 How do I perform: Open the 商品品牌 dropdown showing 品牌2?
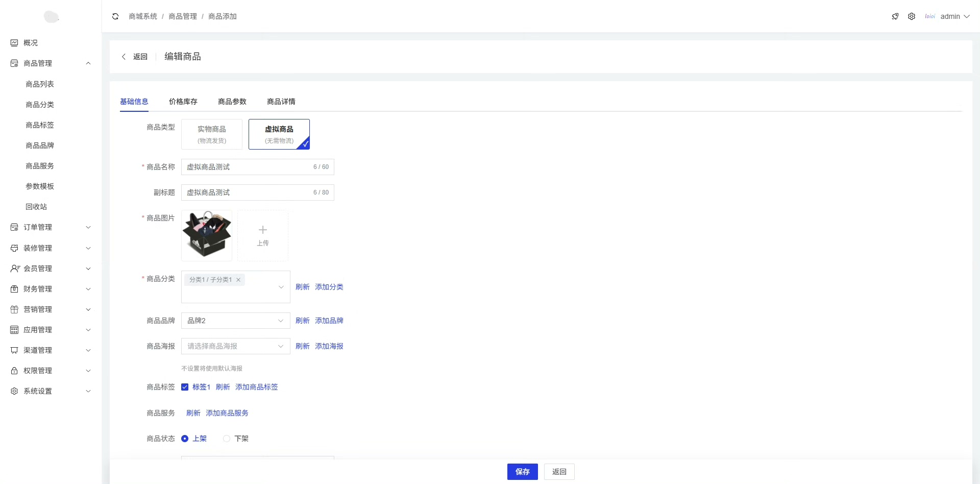click(236, 321)
